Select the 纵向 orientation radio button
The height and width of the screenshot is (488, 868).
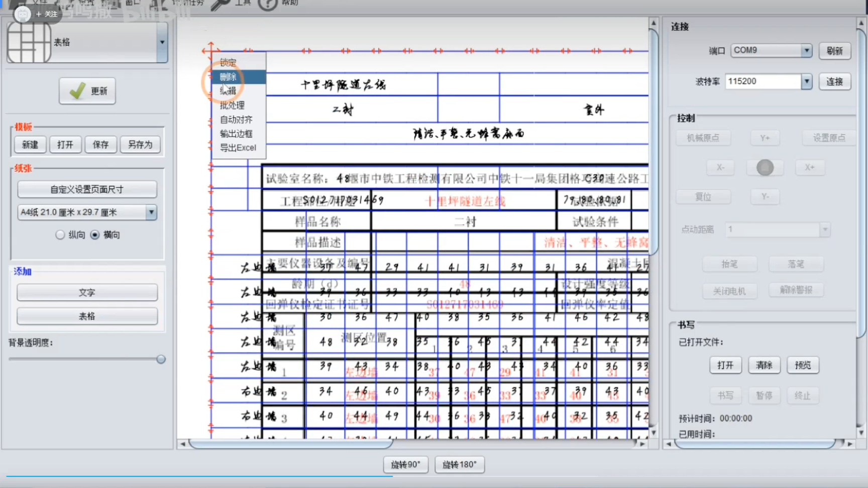click(60, 234)
